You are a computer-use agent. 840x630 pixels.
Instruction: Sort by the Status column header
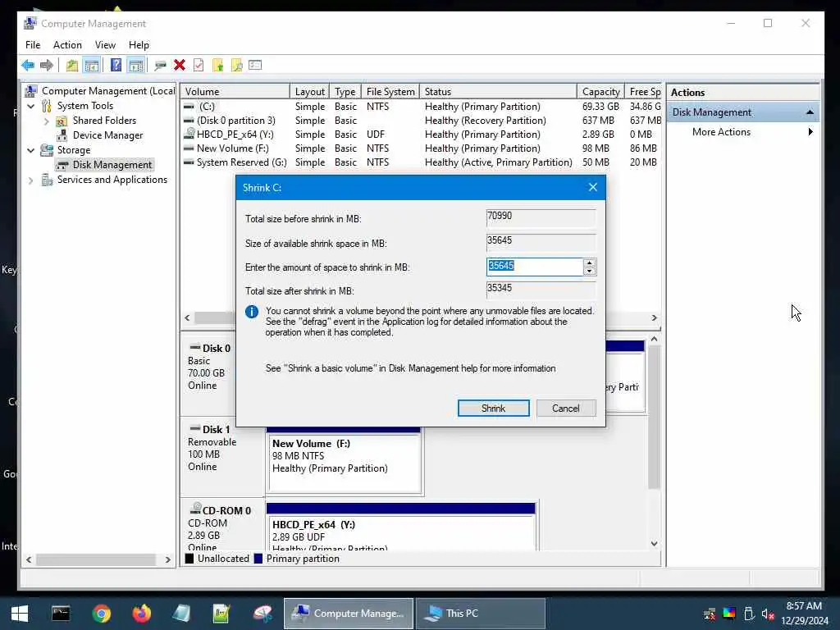pyautogui.click(x=498, y=92)
